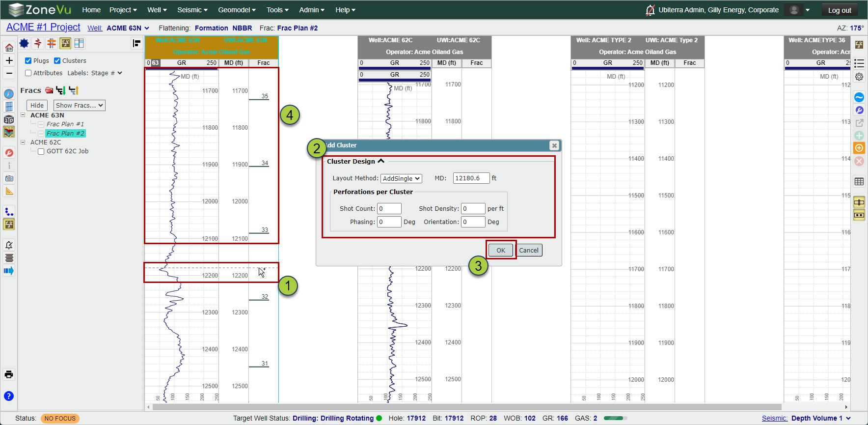Print using the printer icon
868x425 pixels.
(x=9, y=374)
